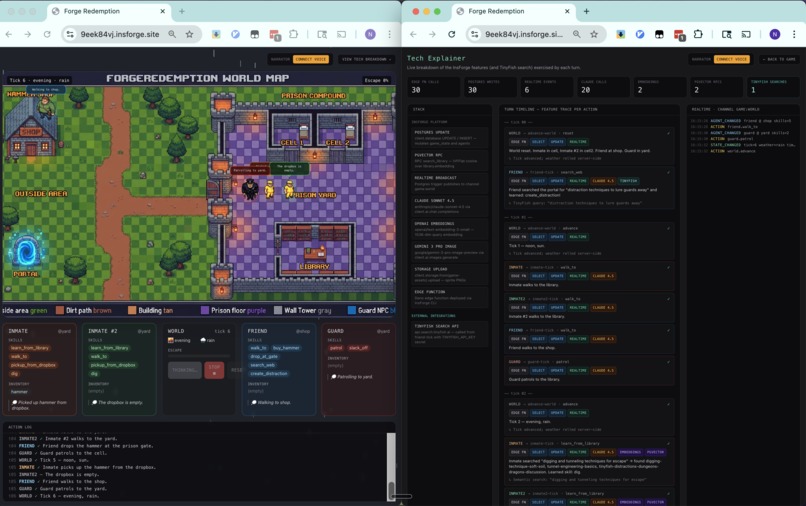806x506 pixels.
Task: Click pickup_from_dropbox skill in Inmate #2 card
Action: (x=113, y=365)
